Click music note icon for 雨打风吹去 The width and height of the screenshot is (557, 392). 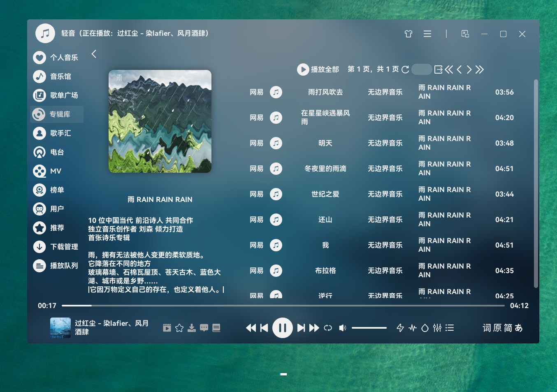coord(276,92)
